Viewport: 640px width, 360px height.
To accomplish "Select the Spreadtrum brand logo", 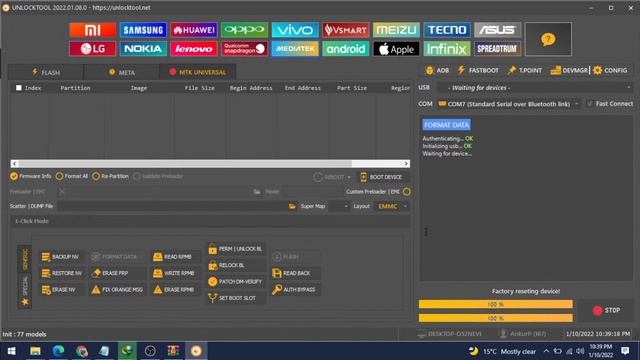I will (x=498, y=49).
